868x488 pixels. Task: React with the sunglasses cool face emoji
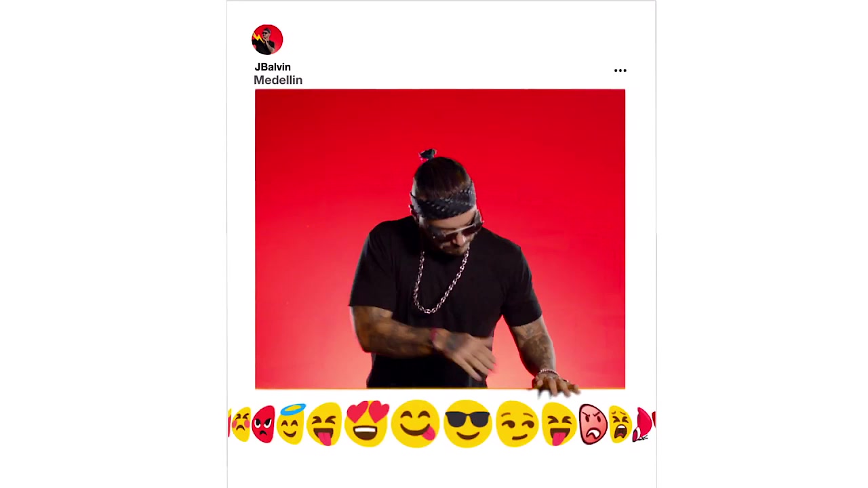click(467, 423)
